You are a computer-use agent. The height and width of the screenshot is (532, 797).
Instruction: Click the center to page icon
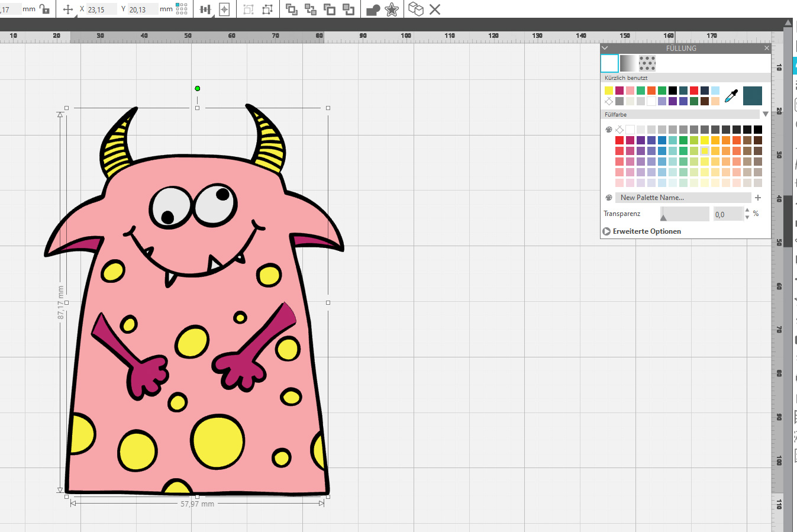pyautogui.click(x=224, y=9)
